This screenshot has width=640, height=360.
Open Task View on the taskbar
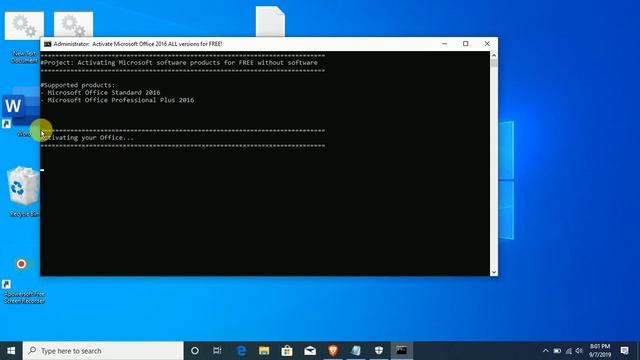pyautogui.click(x=217, y=351)
